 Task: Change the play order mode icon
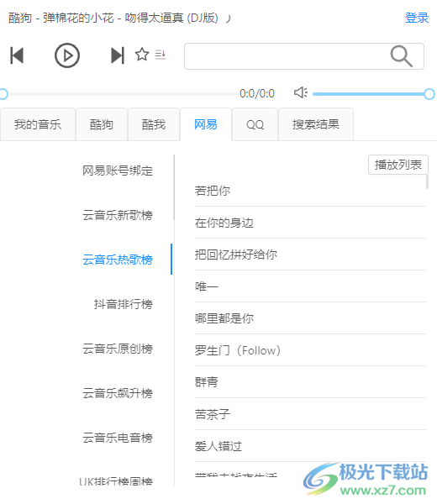(x=161, y=55)
